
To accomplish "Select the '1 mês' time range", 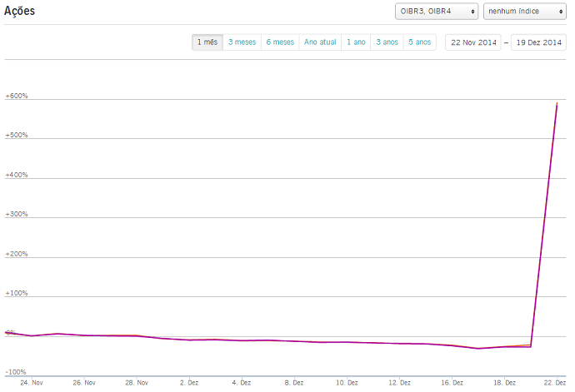I will pyautogui.click(x=207, y=42).
